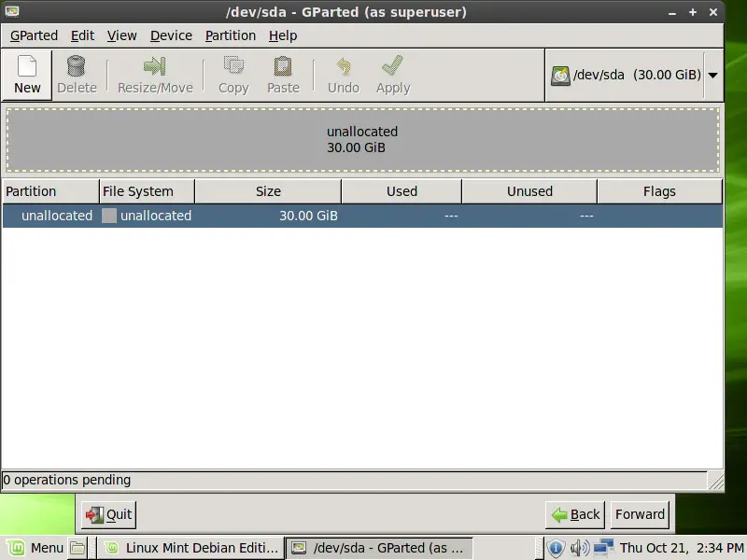
Task: Click the volume speaker tray icon
Action: click(x=579, y=548)
